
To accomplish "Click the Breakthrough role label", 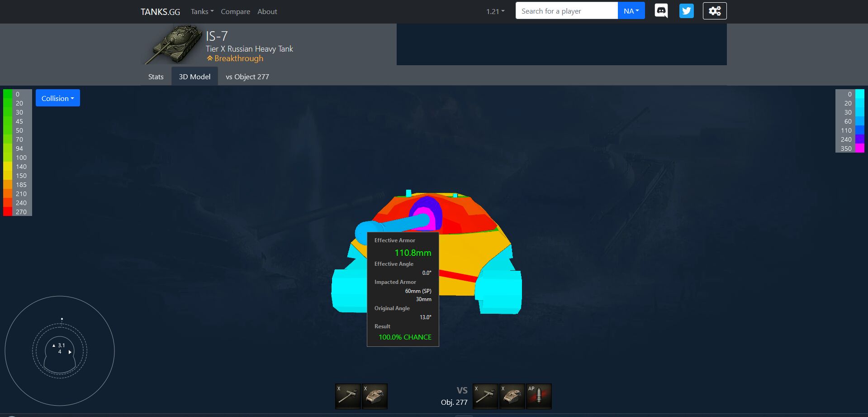I will click(x=239, y=58).
